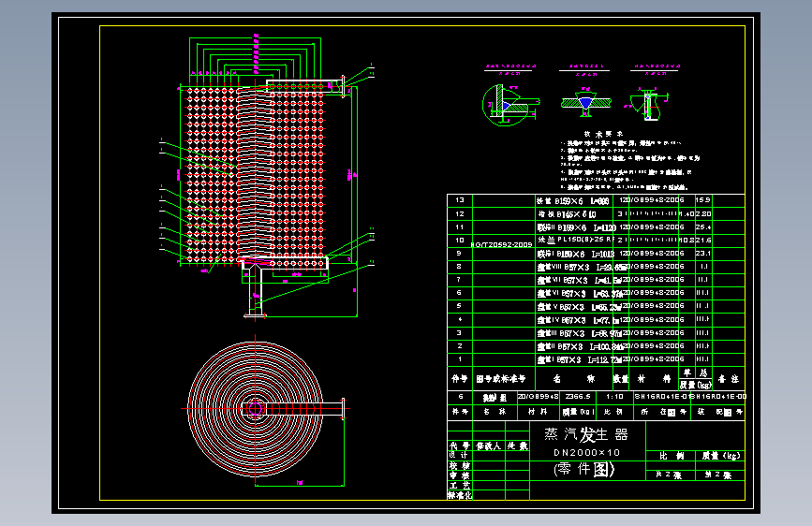This screenshot has height=526, width=812.
Task: Select the 标准化 label in title block
Action: point(460,495)
